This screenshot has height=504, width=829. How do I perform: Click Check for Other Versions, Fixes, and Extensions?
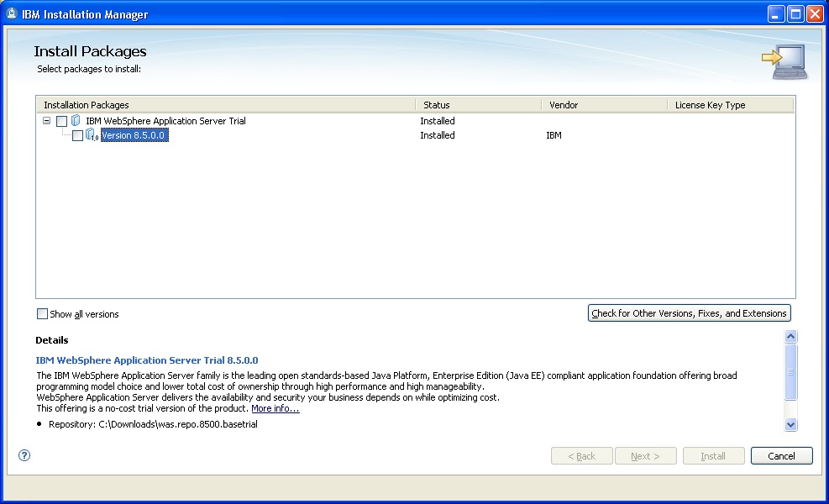pyautogui.click(x=690, y=313)
